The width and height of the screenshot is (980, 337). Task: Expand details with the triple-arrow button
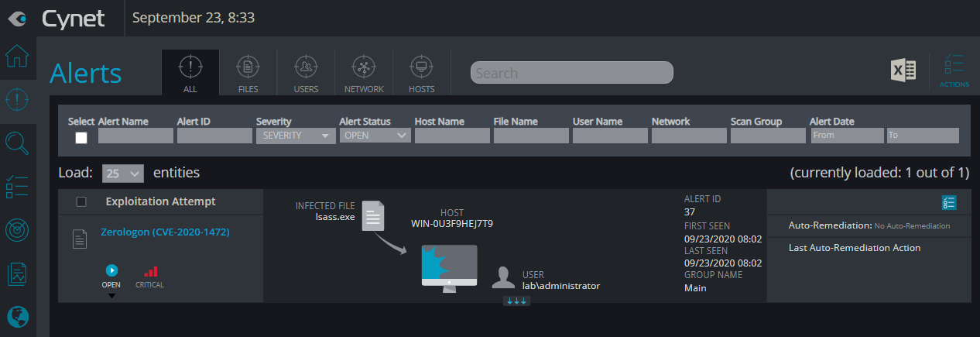[x=516, y=301]
